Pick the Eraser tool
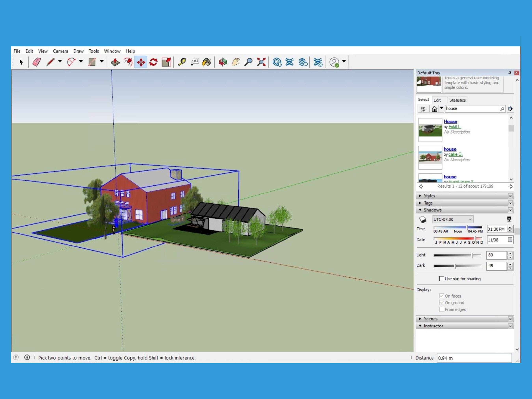This screenshot has height=399, width=532. click(37, 62)
